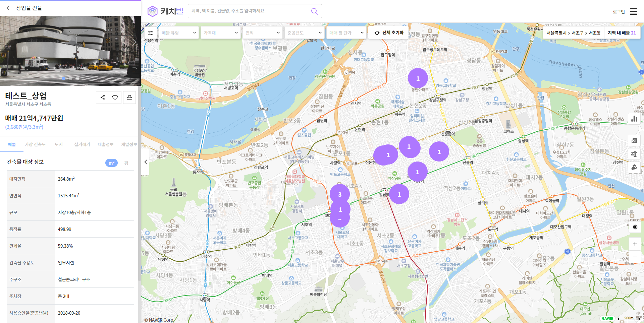Open the bar chart statistics tool

[634, 119]
